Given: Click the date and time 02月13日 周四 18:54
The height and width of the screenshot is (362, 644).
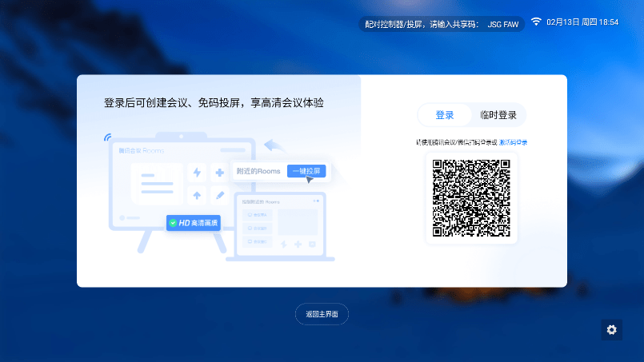Looking at the screenshot, I should pos(582,22).
